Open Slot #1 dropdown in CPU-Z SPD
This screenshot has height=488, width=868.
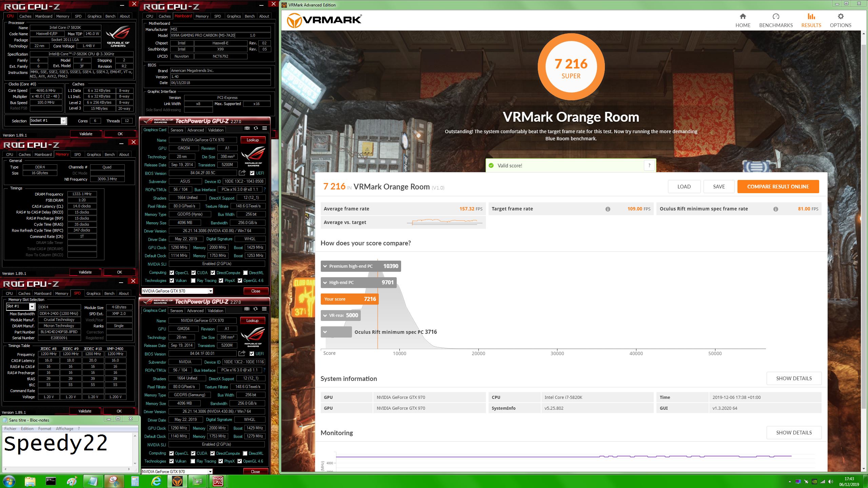point(32,306)
